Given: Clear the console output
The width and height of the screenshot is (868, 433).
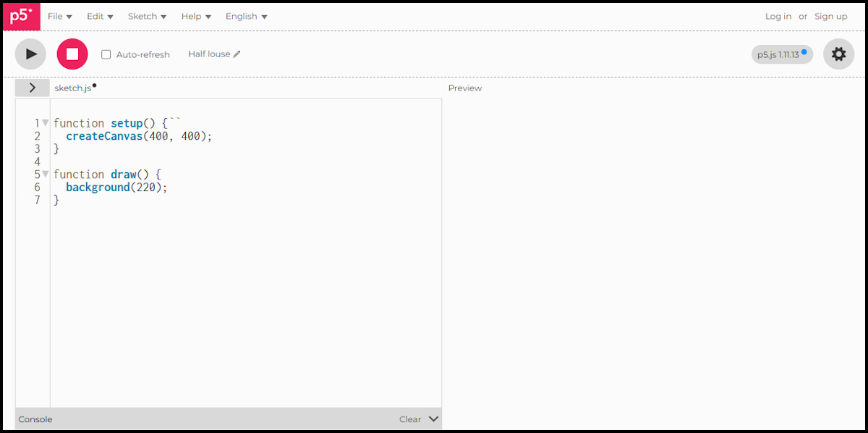Looking at the screenshot, I should 410,419.
